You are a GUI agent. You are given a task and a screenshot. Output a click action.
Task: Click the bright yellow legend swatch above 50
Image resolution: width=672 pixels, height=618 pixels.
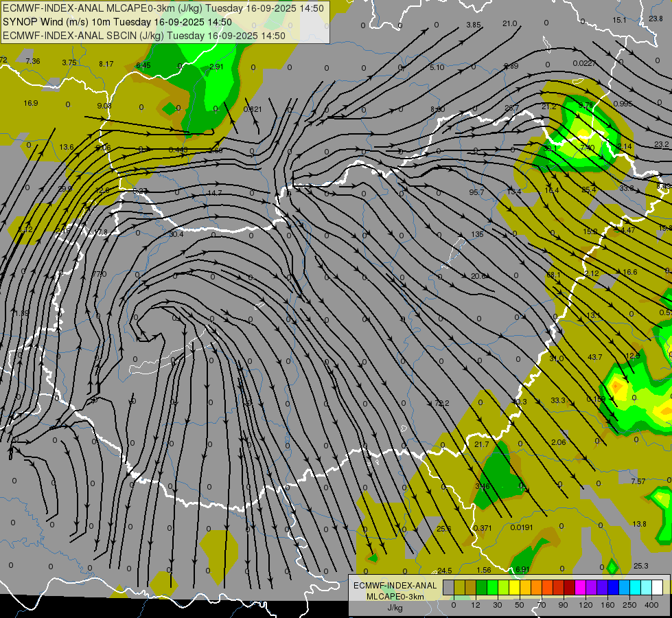[x=515, y=587]
